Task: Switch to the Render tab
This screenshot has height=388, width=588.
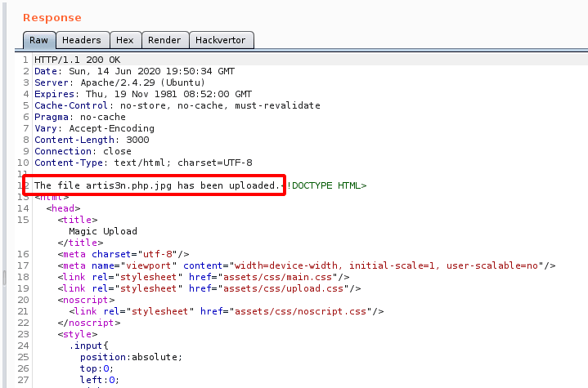Action: (164, 40)
